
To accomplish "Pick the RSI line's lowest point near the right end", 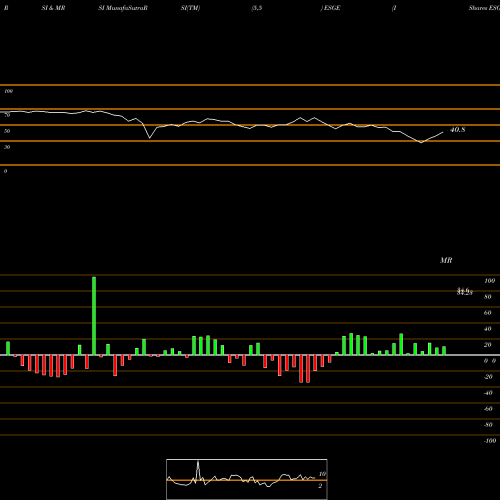I will [421, 142].
